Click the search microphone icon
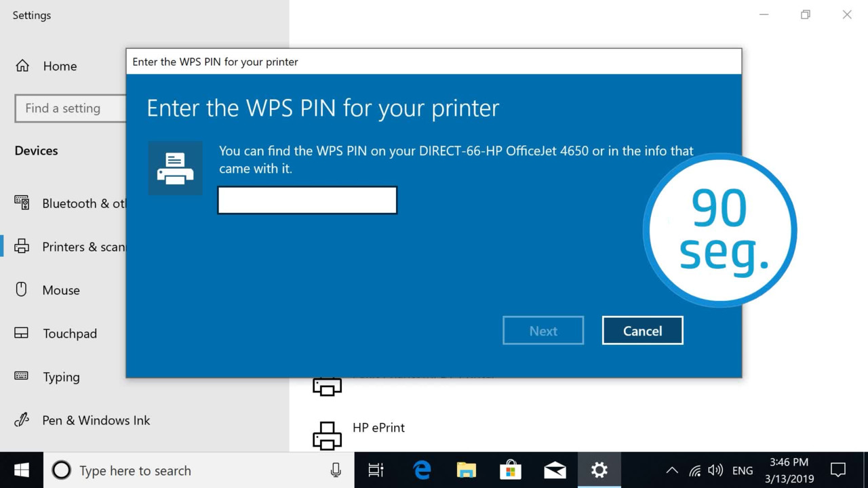 pos(336,470)
